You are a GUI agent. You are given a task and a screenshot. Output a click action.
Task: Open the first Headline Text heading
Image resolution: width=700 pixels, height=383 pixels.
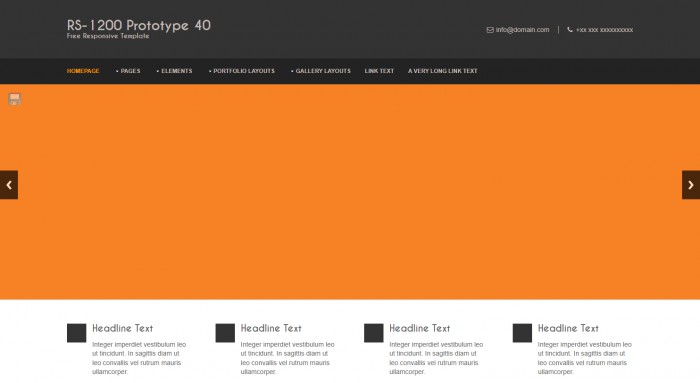coord(123,328)
